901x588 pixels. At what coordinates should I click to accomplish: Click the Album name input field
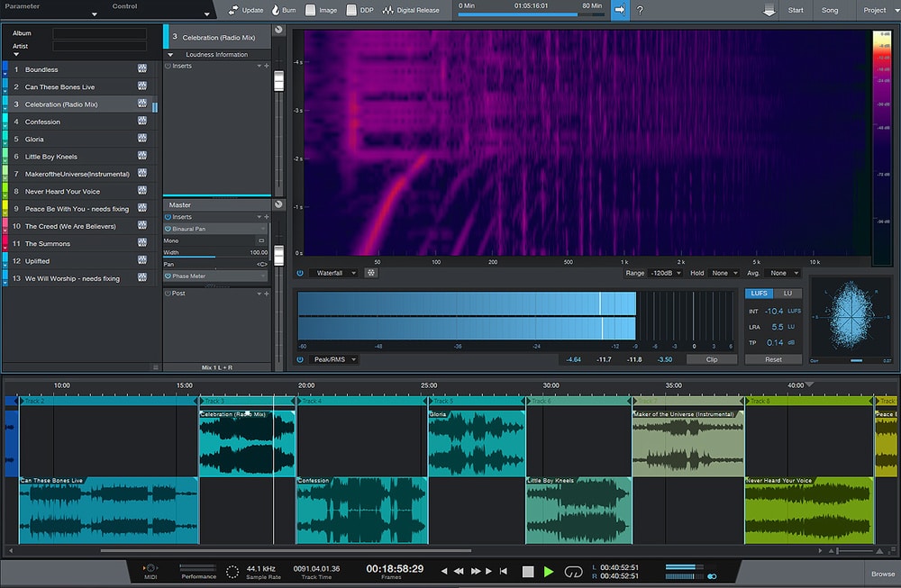(x=99, y=33)
